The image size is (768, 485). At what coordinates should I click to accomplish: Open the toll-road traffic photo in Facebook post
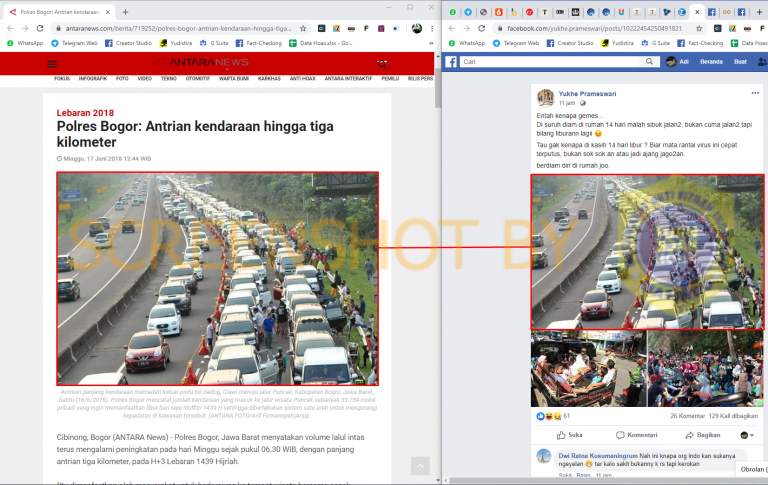click(648, 252)
